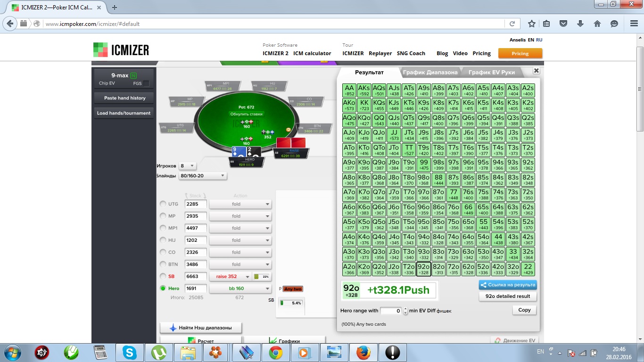The width and height of the screenshot is (644, 362).
Task: Open the ICM calculator menu item
Action: click(x=312, y=53)
